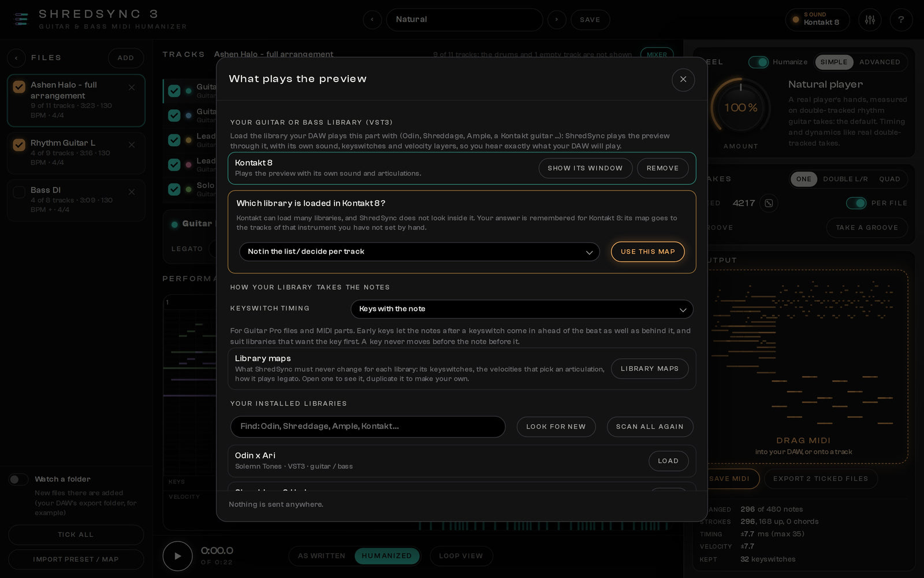Select As Written playback mode

tap(322, 556)
